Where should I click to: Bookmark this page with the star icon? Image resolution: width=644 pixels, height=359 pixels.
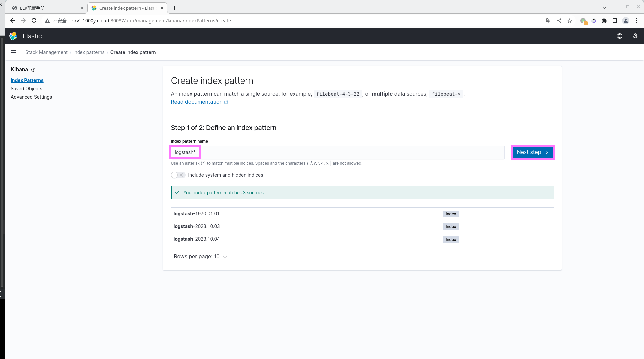[570, 21]
